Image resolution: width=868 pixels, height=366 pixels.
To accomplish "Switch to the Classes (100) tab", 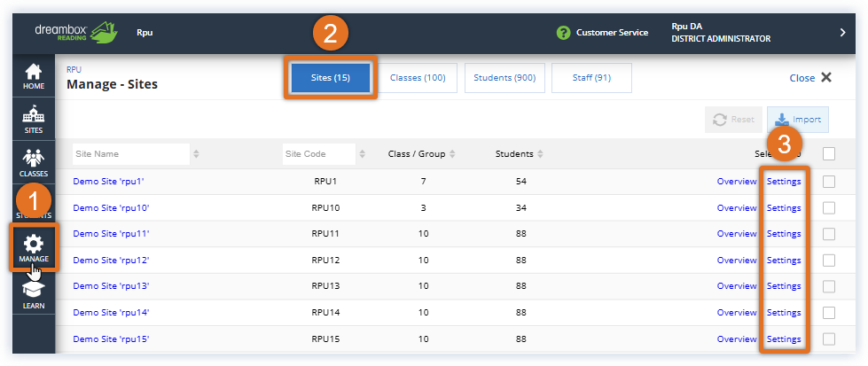I will (x=418, y=77).
